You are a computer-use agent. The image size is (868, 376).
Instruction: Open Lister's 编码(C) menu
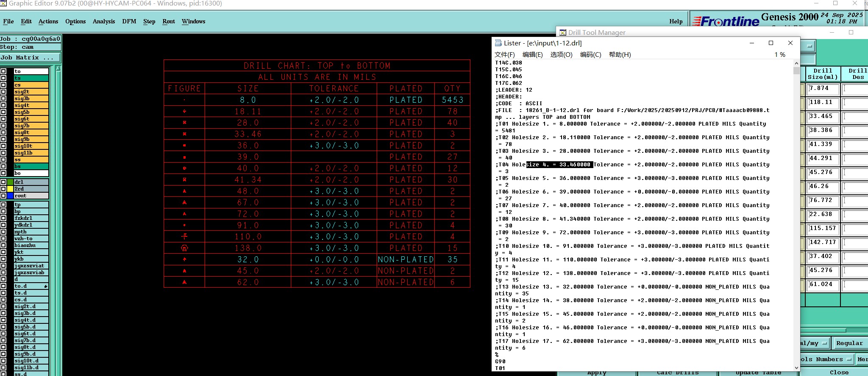591,55
